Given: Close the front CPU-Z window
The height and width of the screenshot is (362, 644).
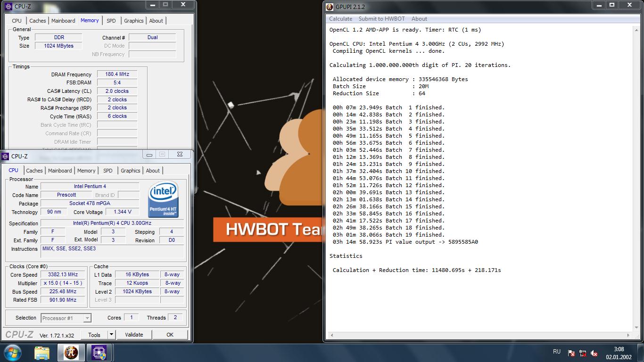Looking at the screenshot, I should point(180,154).
